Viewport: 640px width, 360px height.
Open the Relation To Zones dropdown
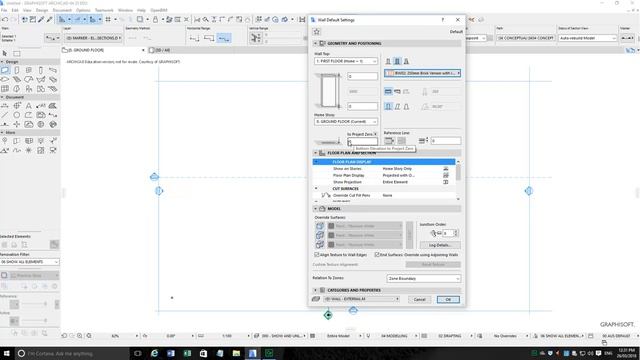(x=424, y=278)
